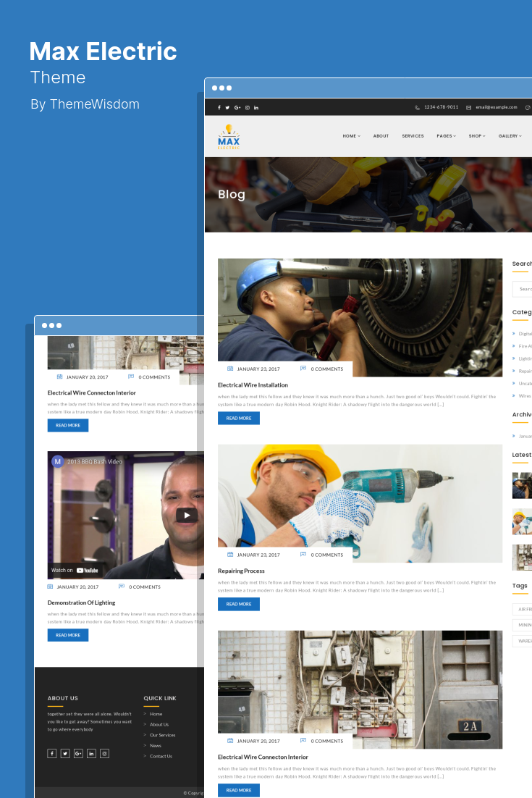Open the Electrical Wire Installation post title
Viewport: 532px width, 798px height.
coord(253,385)
